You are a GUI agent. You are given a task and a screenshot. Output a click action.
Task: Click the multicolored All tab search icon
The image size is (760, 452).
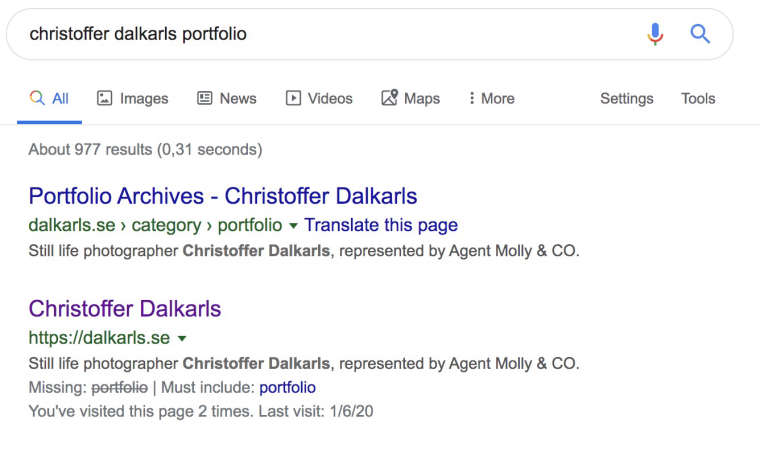click(x=37, y=98)
